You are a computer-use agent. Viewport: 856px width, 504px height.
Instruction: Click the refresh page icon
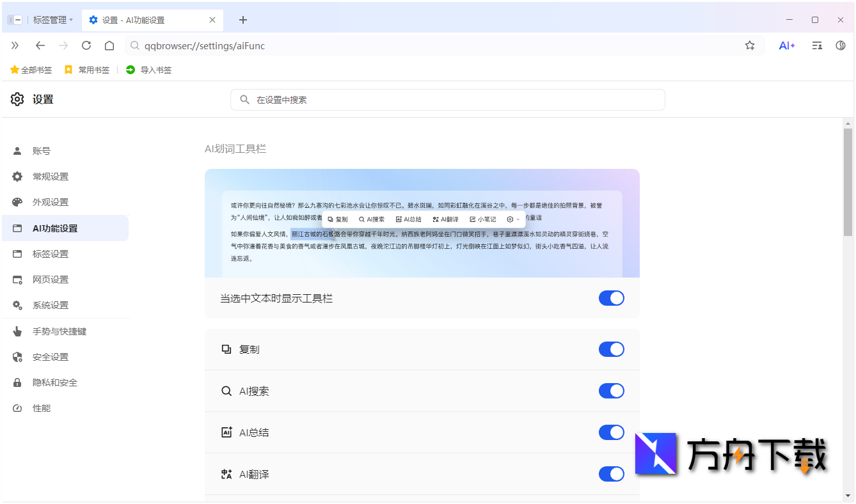point(86,45)
